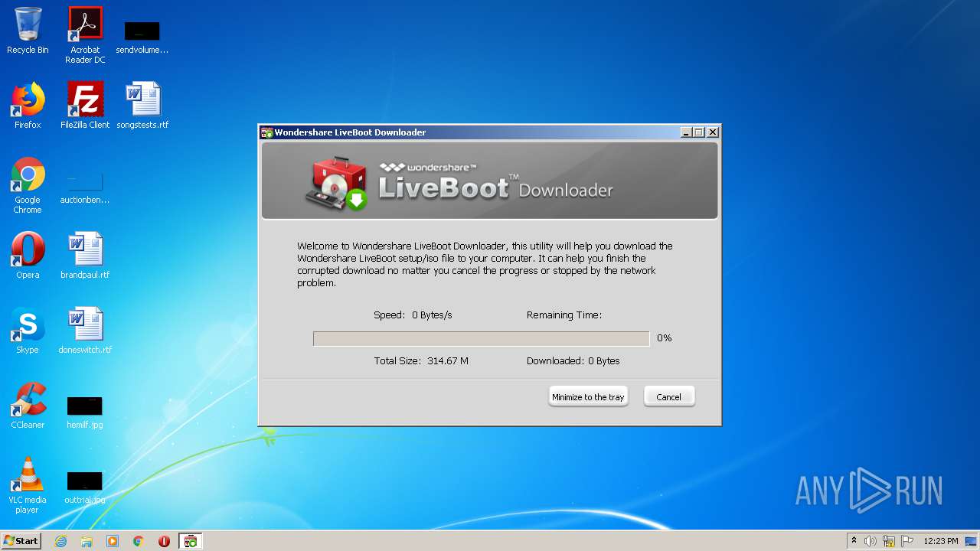Launch media player taskbar icon
The width and height of the screenshot is (980, 551).
pyautogui.click(x=113, y=541)
